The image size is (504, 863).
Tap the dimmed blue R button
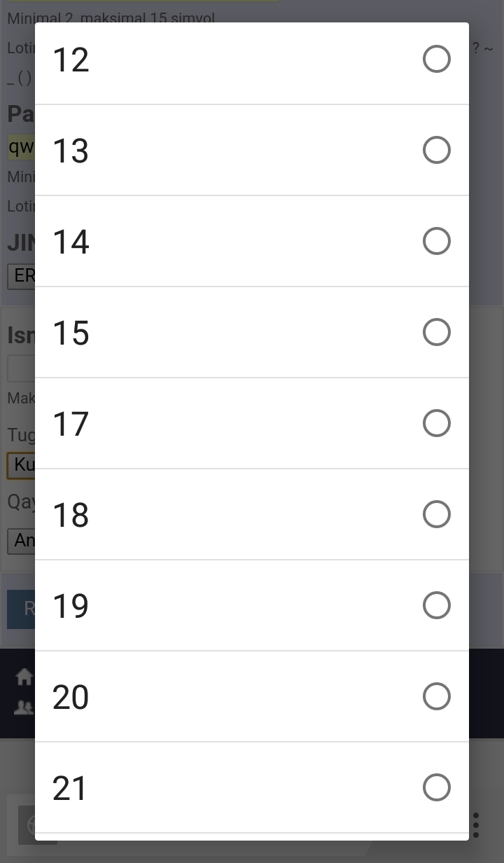tap(21, 609)
